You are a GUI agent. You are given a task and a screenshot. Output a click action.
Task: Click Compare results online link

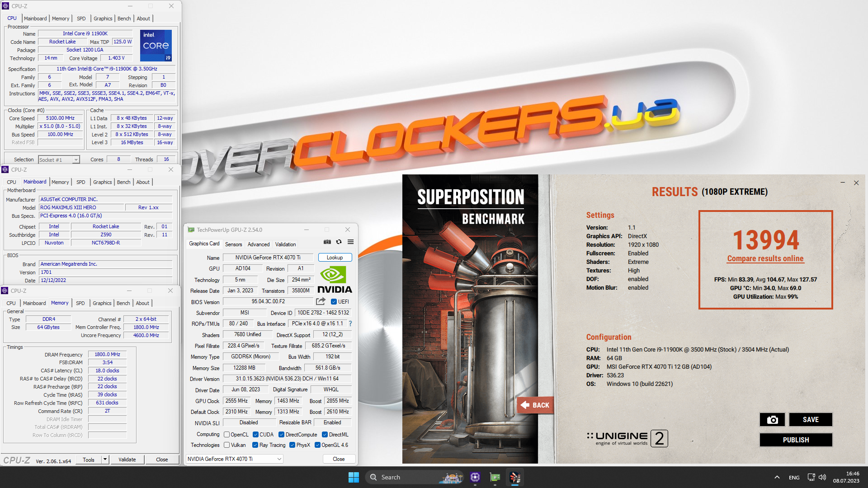(765, 258)
